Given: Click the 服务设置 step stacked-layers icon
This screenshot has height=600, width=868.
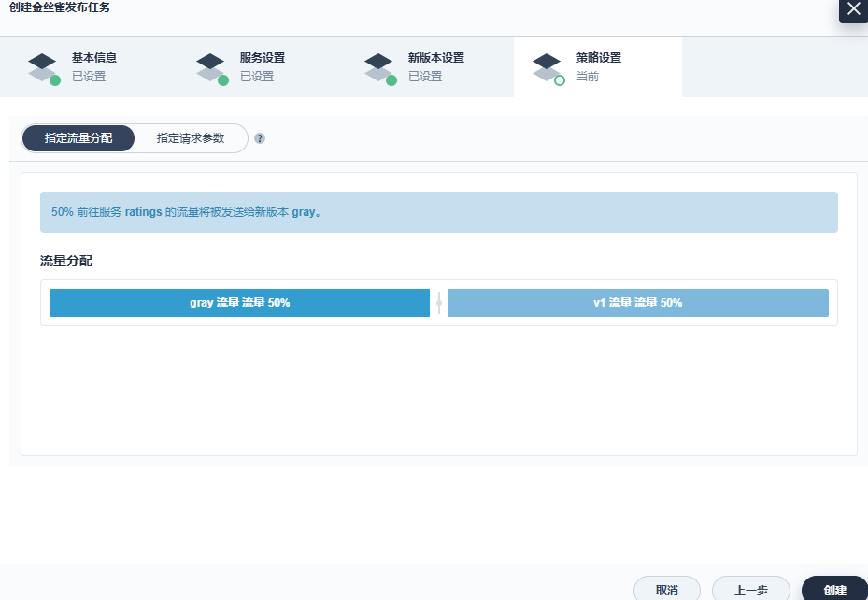Looking at the screenshot, I should coord(210,66).
